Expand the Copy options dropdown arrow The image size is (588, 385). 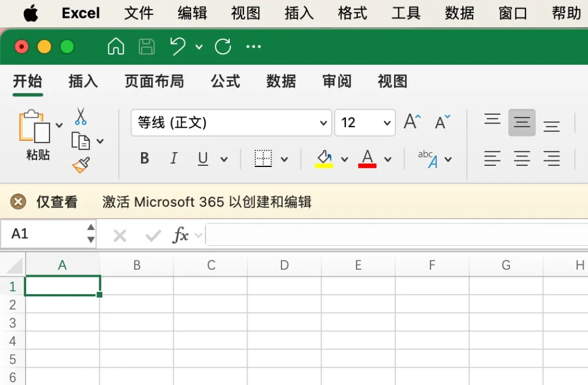click(x=100, y=141)
